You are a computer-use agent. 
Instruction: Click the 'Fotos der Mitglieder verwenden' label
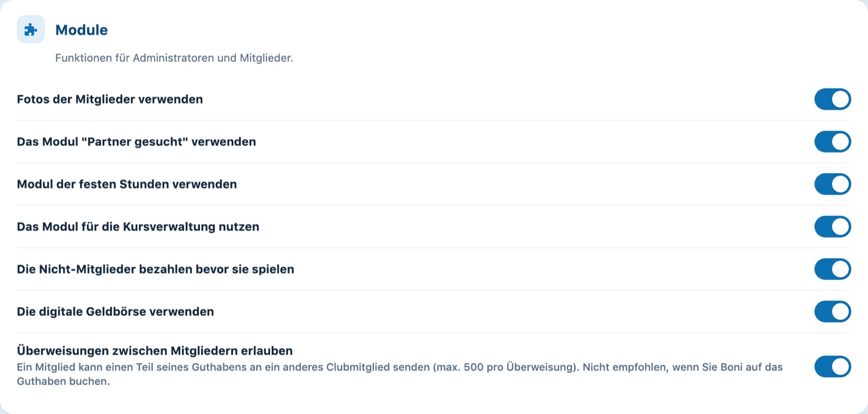(110, 99)
